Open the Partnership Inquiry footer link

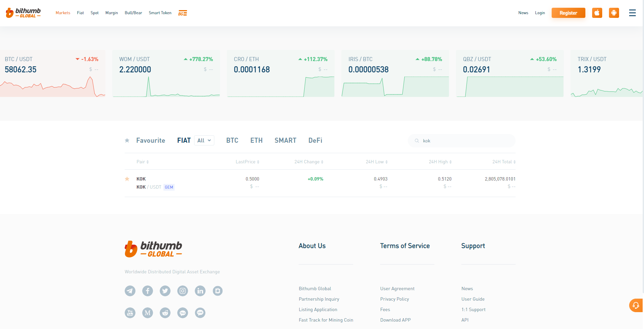click(x=319, y=299)
